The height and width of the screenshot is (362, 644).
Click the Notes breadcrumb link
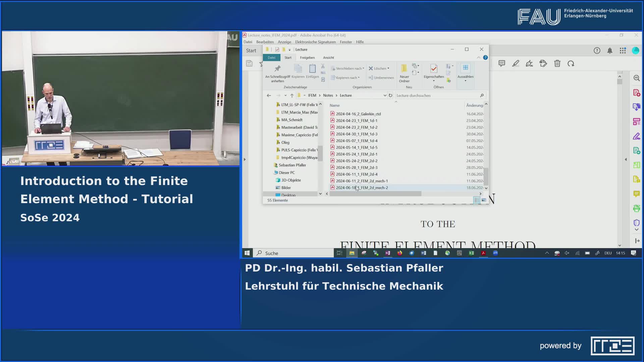pyautogui.click(x=328, y=96)
